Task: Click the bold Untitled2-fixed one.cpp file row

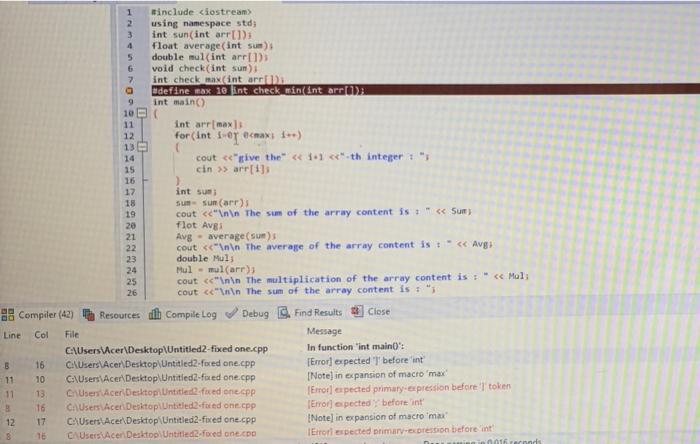Action: click(x=167, y=349)
